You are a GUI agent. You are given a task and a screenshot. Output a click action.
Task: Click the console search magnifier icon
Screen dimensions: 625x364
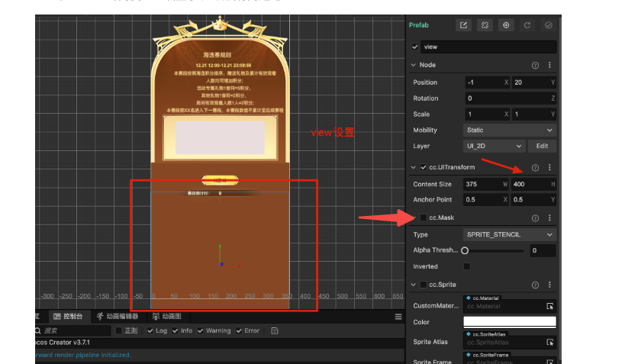pyautogui.click(x=38, y=331)
